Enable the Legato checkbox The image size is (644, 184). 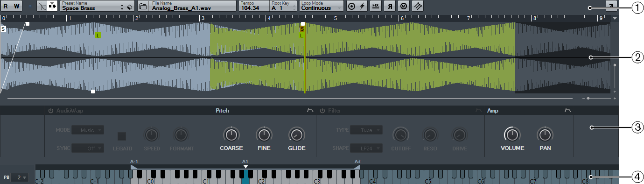(122, 136)
